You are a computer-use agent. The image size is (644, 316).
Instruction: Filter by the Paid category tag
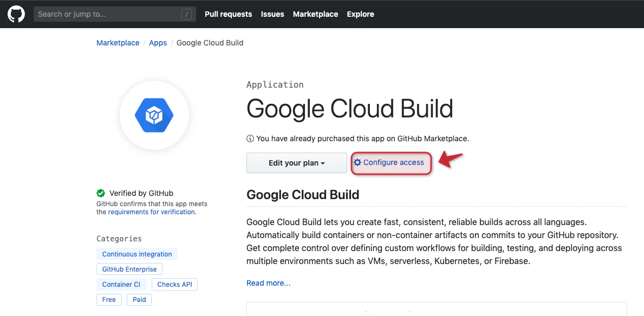(139, 300)
